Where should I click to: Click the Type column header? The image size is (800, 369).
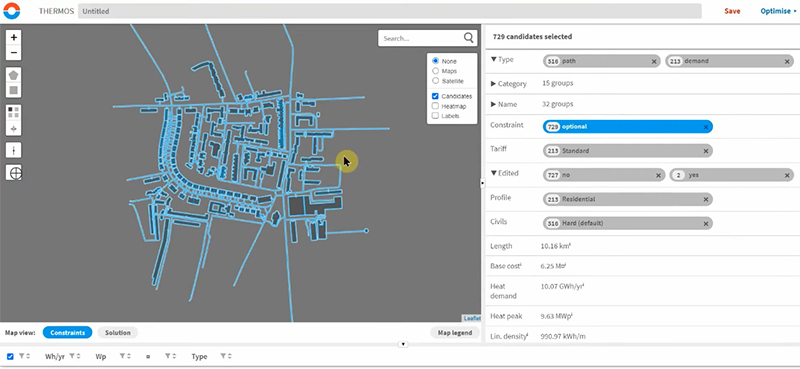[199, 357]
